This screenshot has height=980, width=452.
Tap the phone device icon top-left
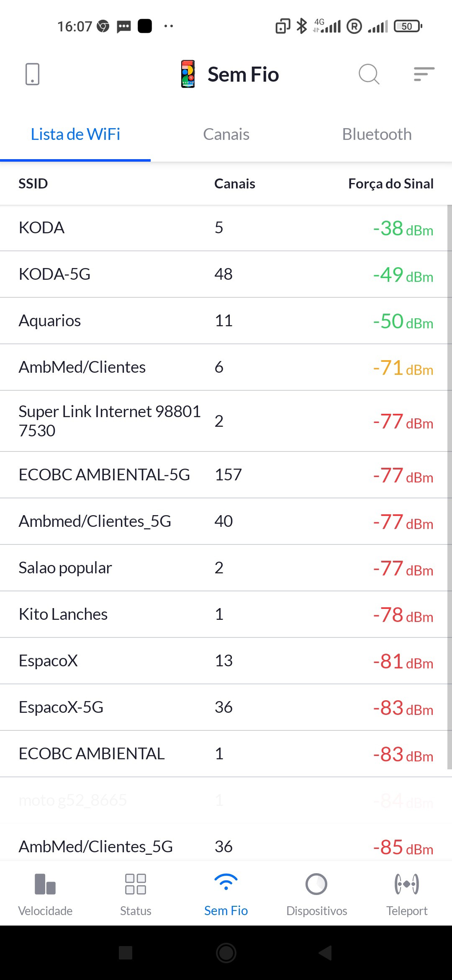[x=32, y=74]
